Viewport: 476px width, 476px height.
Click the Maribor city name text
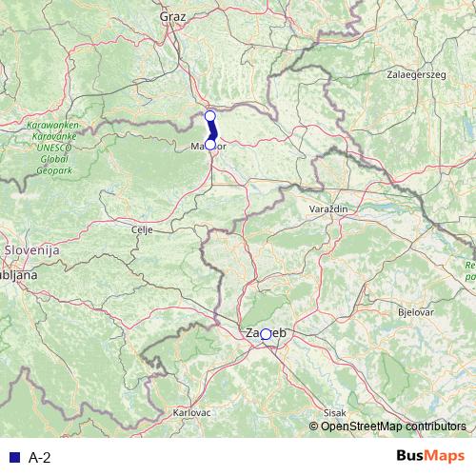(x=208, y=146)
